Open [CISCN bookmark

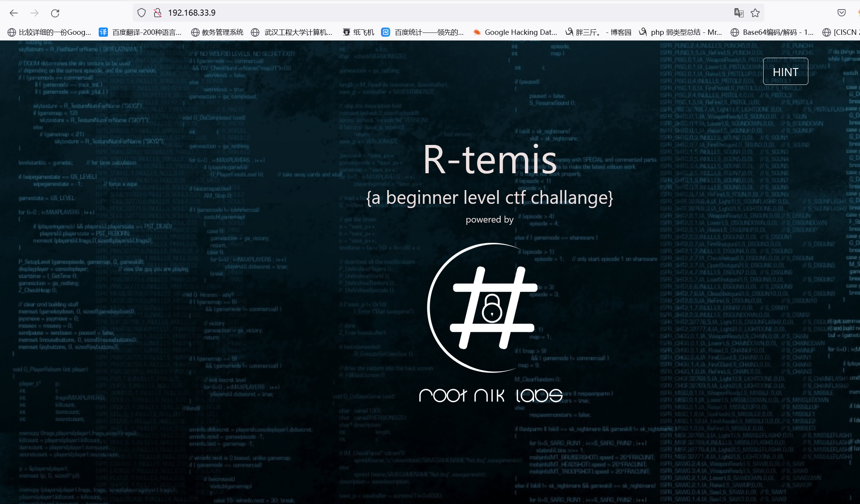point(840,33)
